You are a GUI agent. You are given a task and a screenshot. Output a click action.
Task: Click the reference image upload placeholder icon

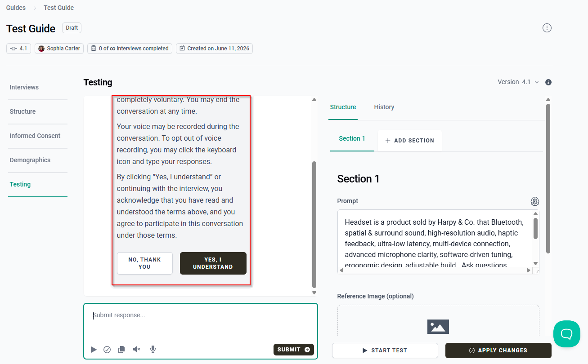[x=438, y=327]
